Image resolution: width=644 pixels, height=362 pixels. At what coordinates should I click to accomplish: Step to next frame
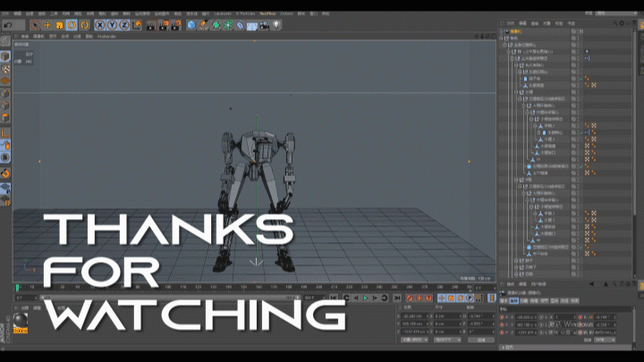point(375,299)
